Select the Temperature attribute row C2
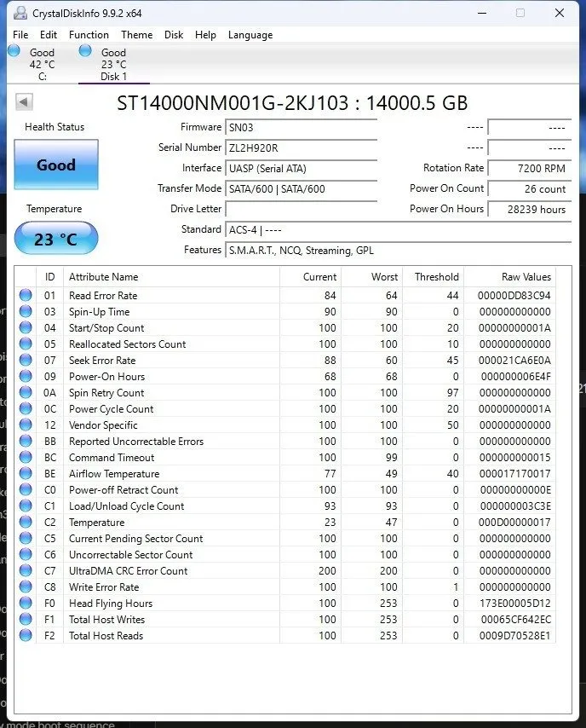 285,523
